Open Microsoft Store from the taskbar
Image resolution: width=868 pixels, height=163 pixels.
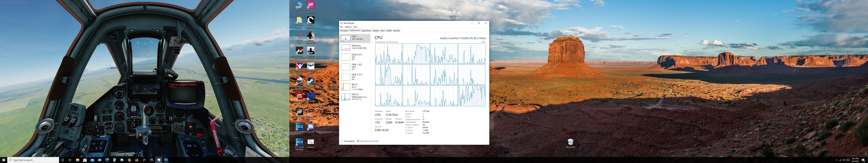click(x=85, y=160)
